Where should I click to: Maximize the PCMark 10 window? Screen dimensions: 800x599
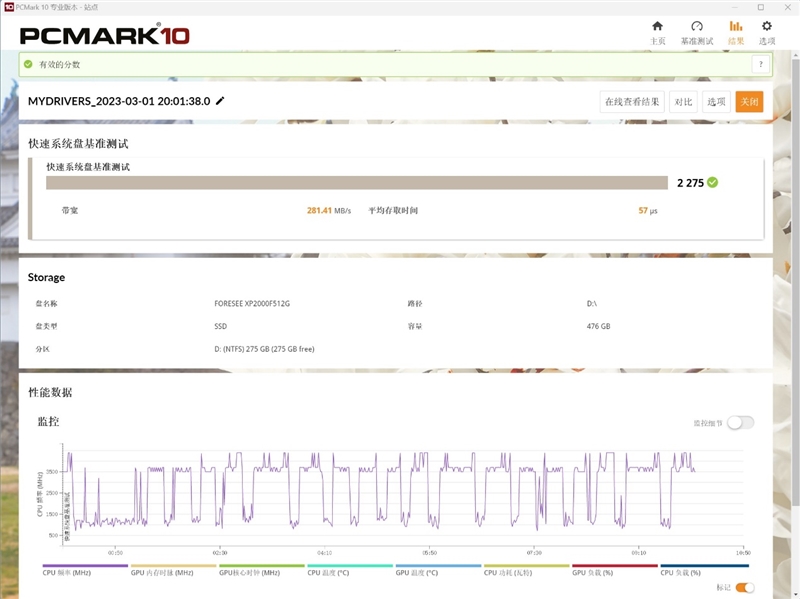click(761, 7)
